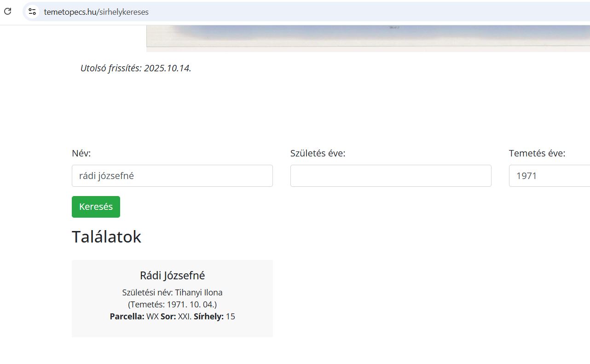This screenshot has height=364, width=590.
Task: Select the Parcella WX value
Action: [152, 317]
